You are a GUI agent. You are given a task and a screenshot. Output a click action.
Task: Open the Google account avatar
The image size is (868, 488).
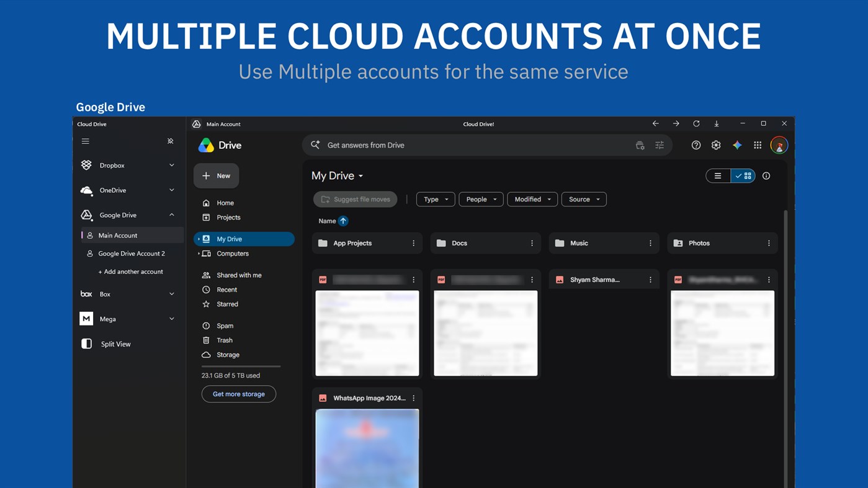[x=779, y=145]
